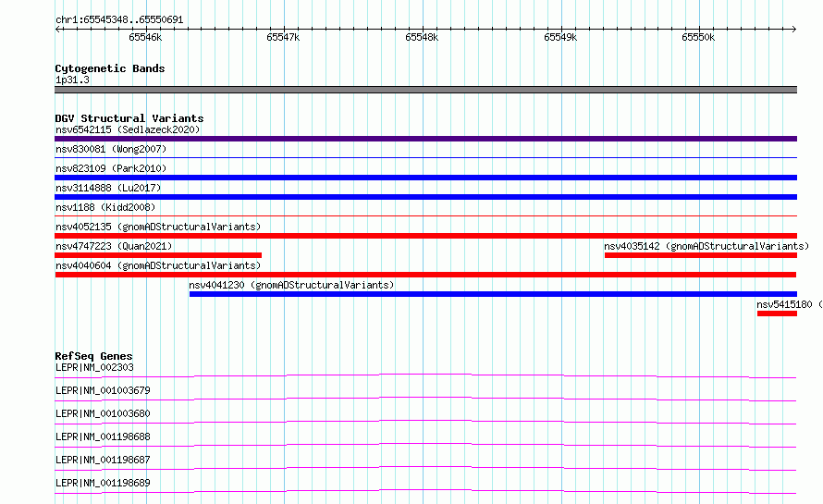The image size is (823, 504).
Task: Click the 65550k ruler tick label
Action: pos(698,37)
